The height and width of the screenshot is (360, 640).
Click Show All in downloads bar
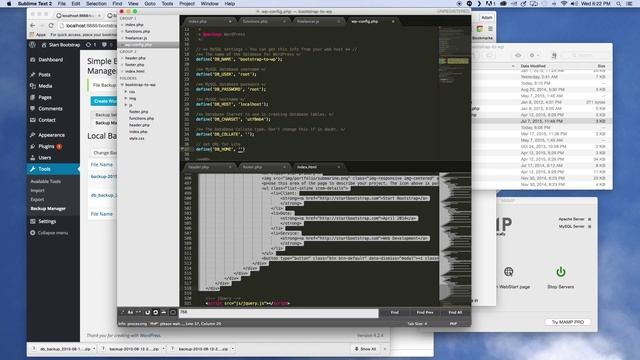click(365, 349)
